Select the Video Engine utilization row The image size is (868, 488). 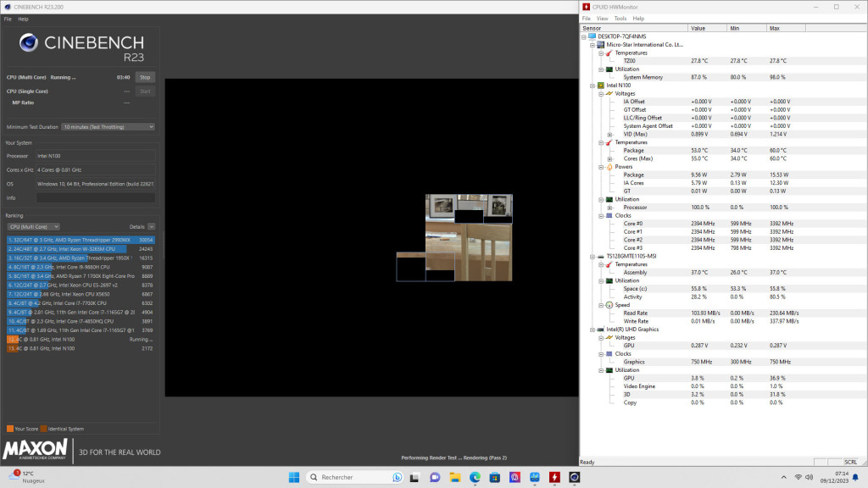click(x=724, y=386)
